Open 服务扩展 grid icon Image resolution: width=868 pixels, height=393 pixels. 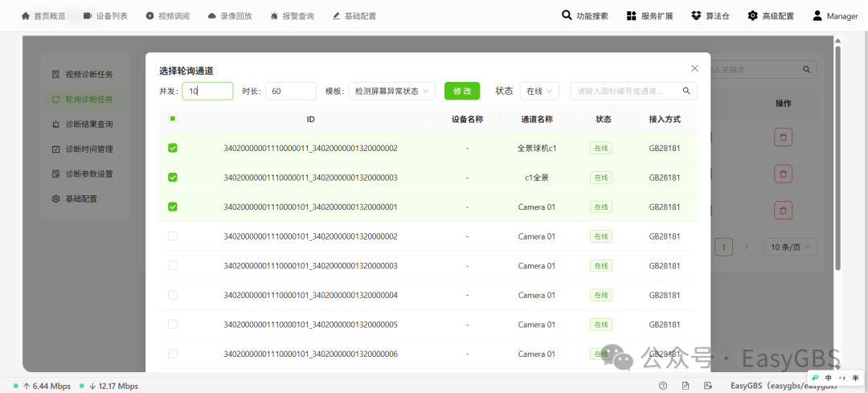631,16
